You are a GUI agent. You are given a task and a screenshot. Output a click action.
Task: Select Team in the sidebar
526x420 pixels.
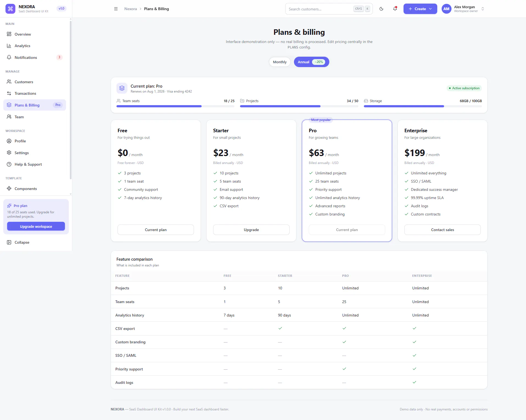pos(35,117)
